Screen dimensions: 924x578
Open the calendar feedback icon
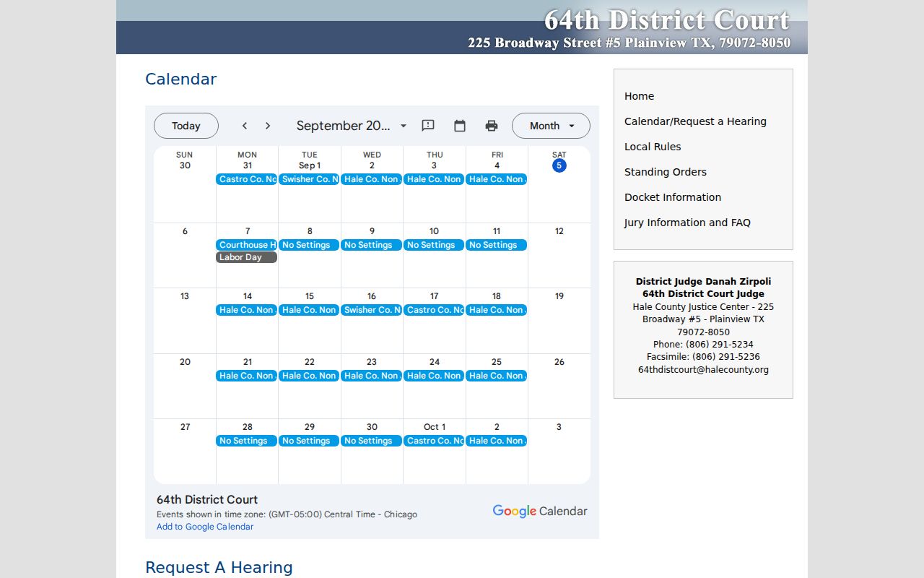point(428,126)
